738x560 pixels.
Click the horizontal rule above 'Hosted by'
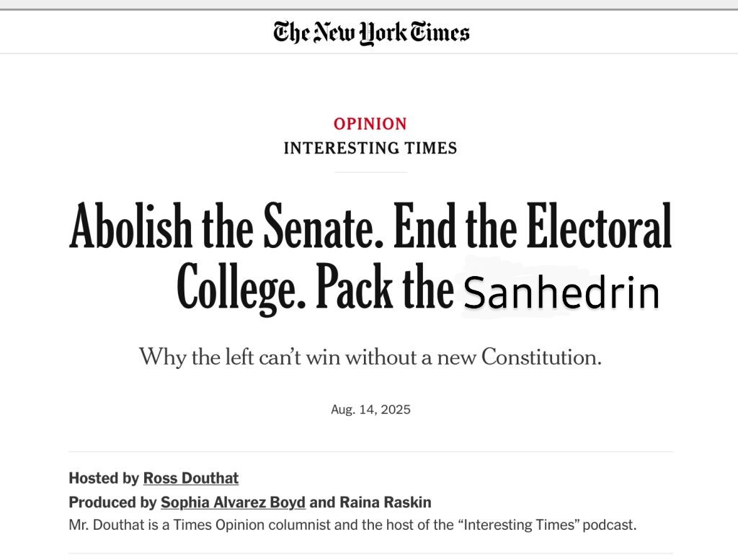tap(370, 452)
